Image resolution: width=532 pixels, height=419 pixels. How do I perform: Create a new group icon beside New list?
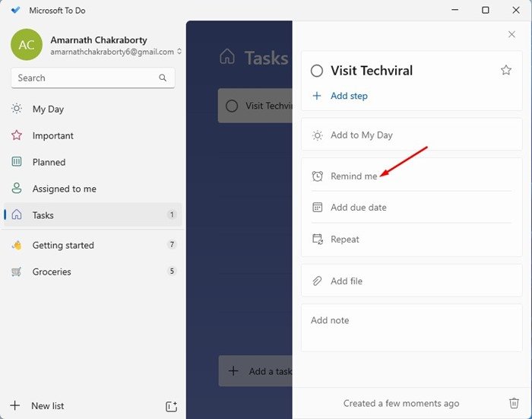point(171,406)
